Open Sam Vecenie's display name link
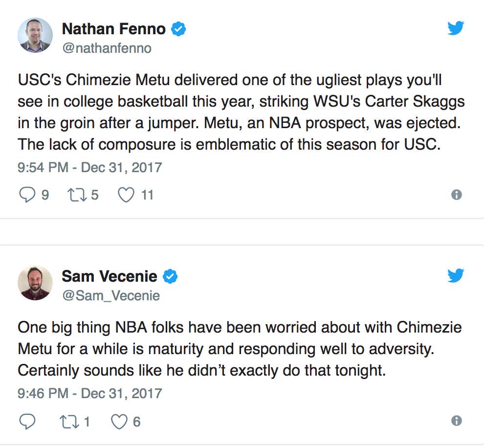 tap(109, 276)
